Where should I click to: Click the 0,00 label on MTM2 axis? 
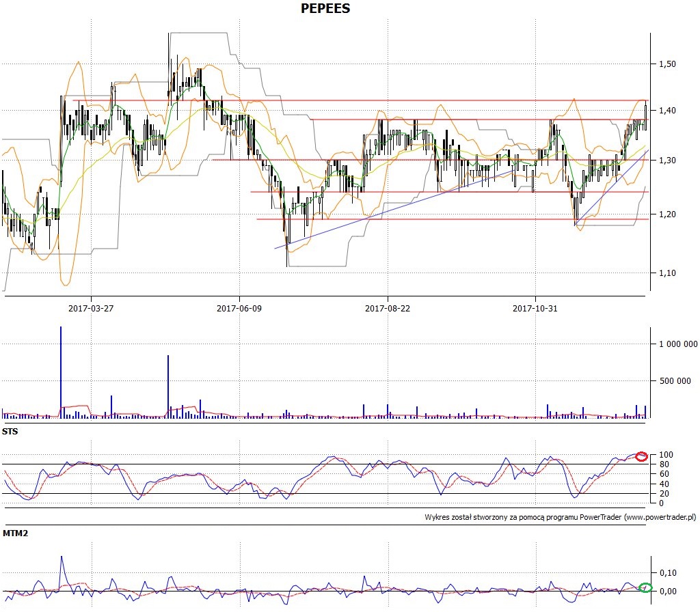click(x=668, y=591)
